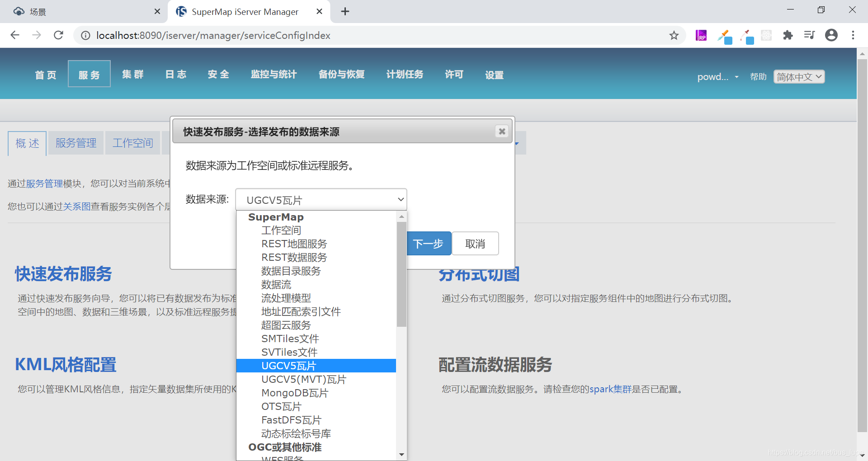Screen dimensions: 868x461
Task: Open the 许可 navigation menu
Action: point(454,74)
